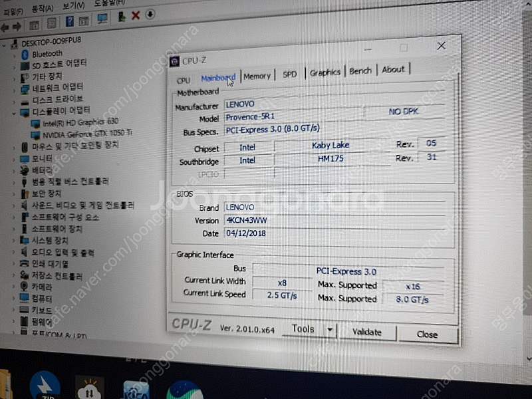Image resolution: width=532 pixels, height=399 pixels.
Task: Click the scan for hardware changes monitor icon
Action: (102, 19)
